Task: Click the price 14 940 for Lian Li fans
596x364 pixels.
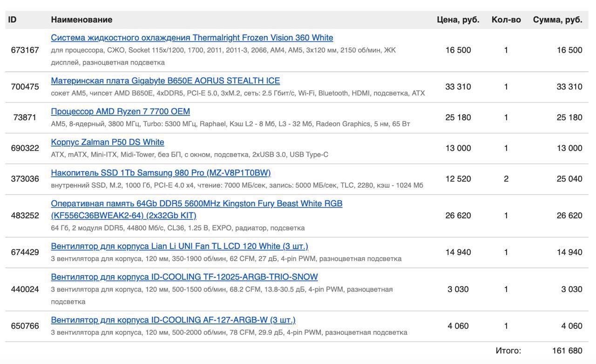Action: tap(458, 252)
